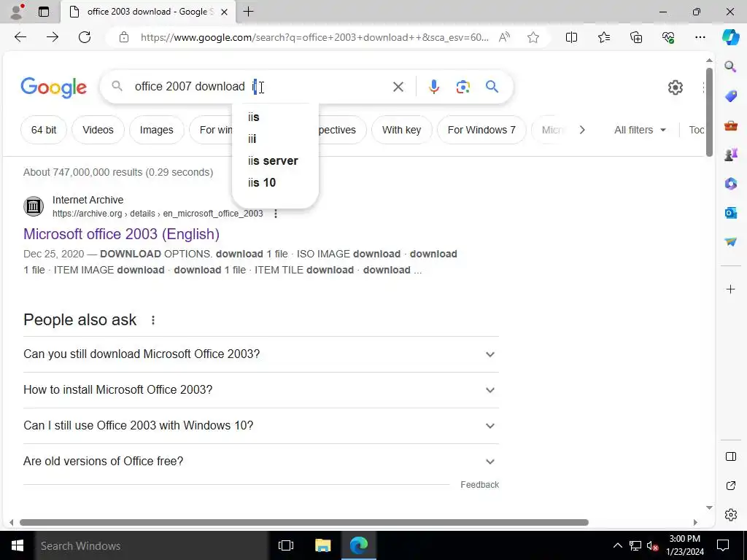Open sidebar settings gear
The image size is (747, 560).
click(730, 515)
